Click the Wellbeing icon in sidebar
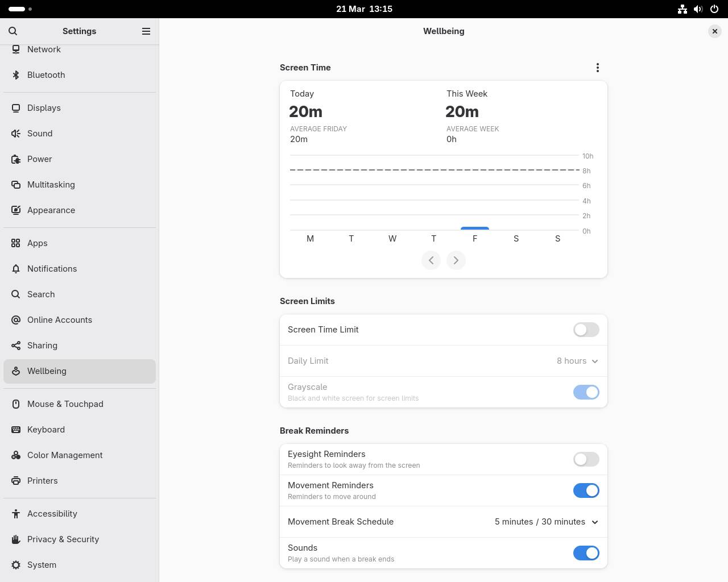The height and width of the screenshot is (582, 728). (x=16, y=371)
